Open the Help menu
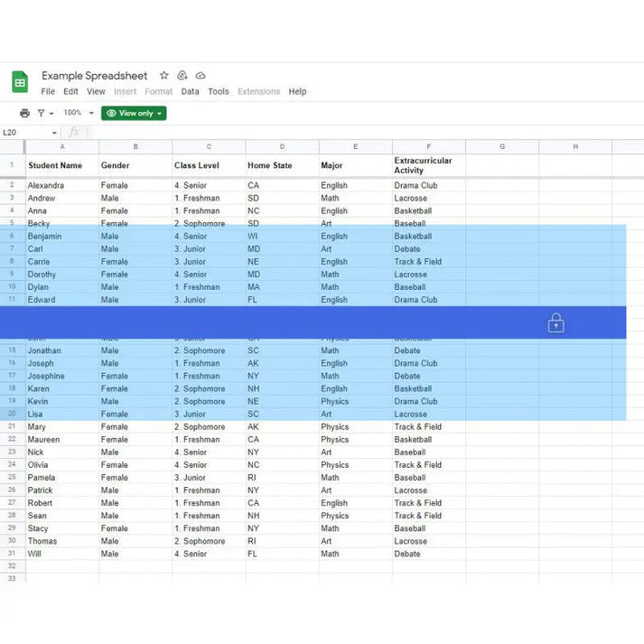This screenshot has width=644, height=644. [x=297, y=91]
